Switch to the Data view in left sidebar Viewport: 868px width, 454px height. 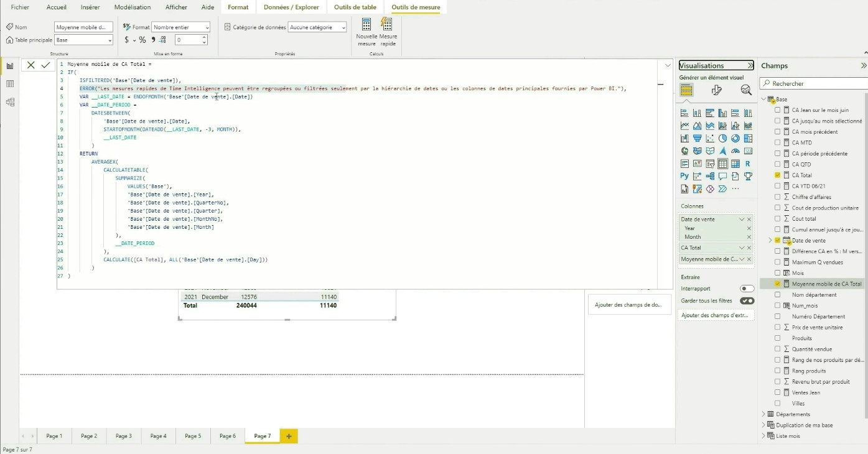coord(10,84)
